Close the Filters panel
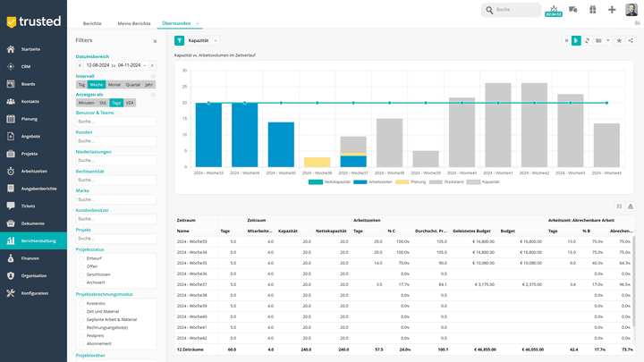This screenshot has width=644, height=362. 154,40
